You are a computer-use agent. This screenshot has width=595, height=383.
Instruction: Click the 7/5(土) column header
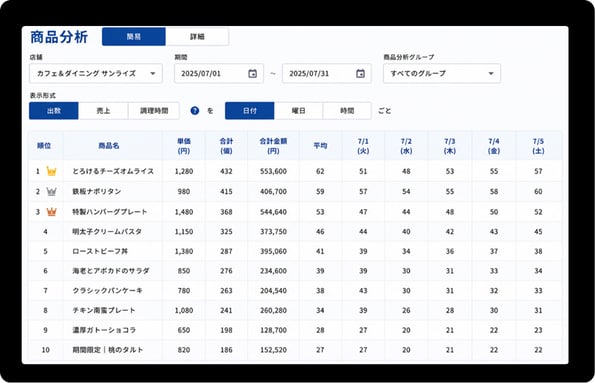coord(538,146)
